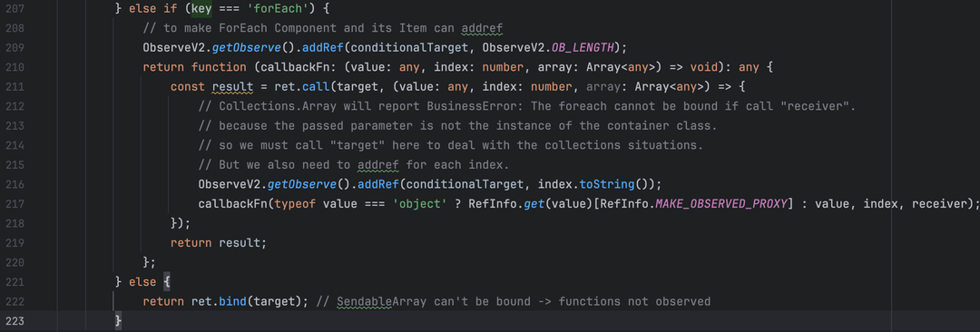The width and height of the screenshot is (980, 332).
Task: Click the BusinessError comment on line 212
Action: click(526, 106)
